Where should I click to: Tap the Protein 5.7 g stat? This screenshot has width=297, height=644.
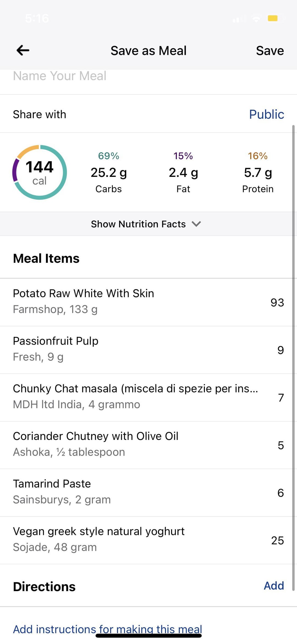[258, 172]
